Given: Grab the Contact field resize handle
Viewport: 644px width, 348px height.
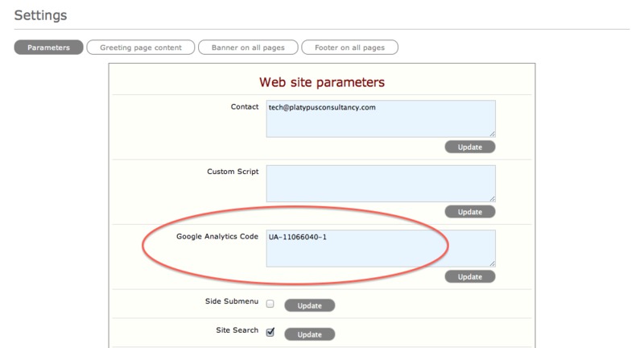Looking at the screenshot, I should (x=492, y=134).
